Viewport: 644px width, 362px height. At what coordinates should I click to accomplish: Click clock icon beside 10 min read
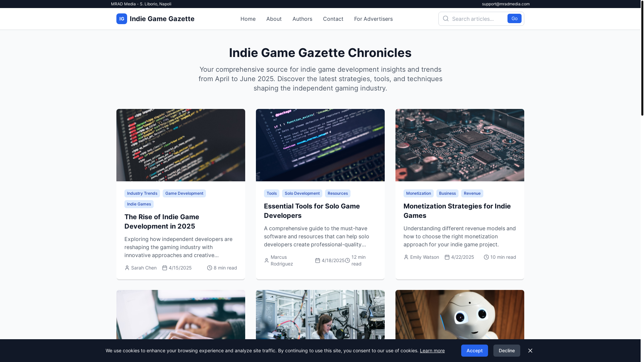click(x=486, y=257)
